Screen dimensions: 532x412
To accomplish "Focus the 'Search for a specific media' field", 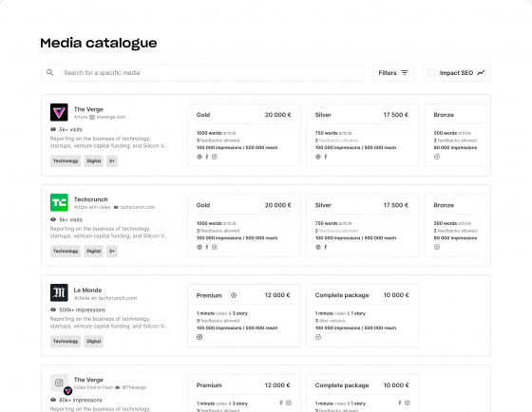I will (202, 72).
